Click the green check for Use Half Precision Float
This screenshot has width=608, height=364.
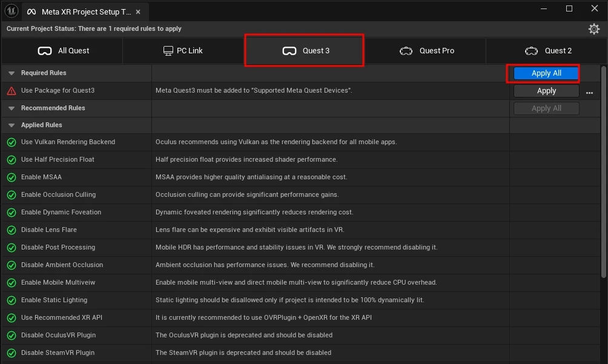click(x=12, y=160)
